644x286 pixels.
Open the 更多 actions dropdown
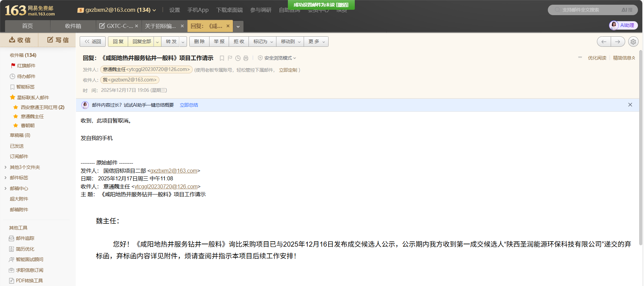point(316,41)
